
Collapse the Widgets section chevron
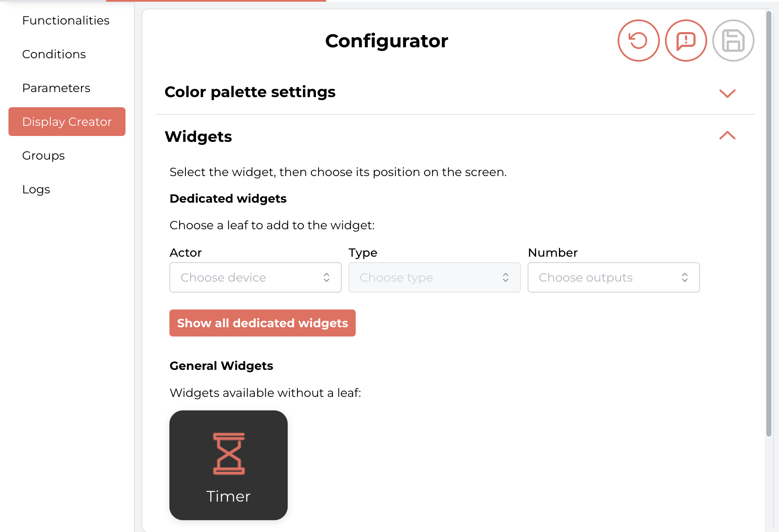tap(727, 136)
